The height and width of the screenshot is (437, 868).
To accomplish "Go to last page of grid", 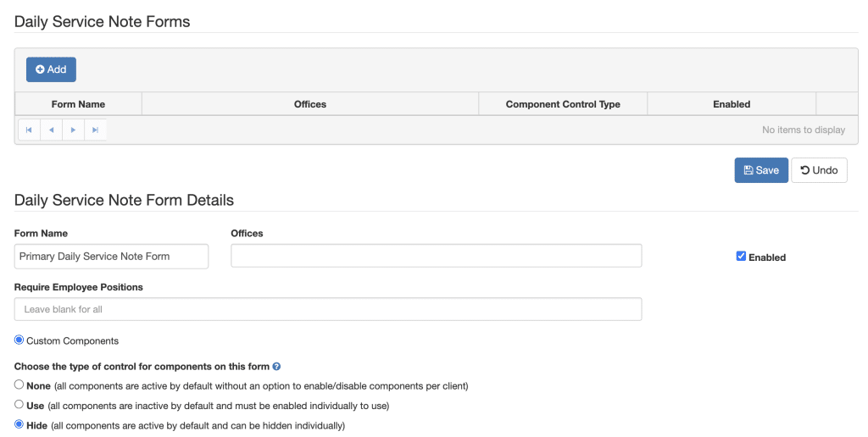I will (96, 130).
